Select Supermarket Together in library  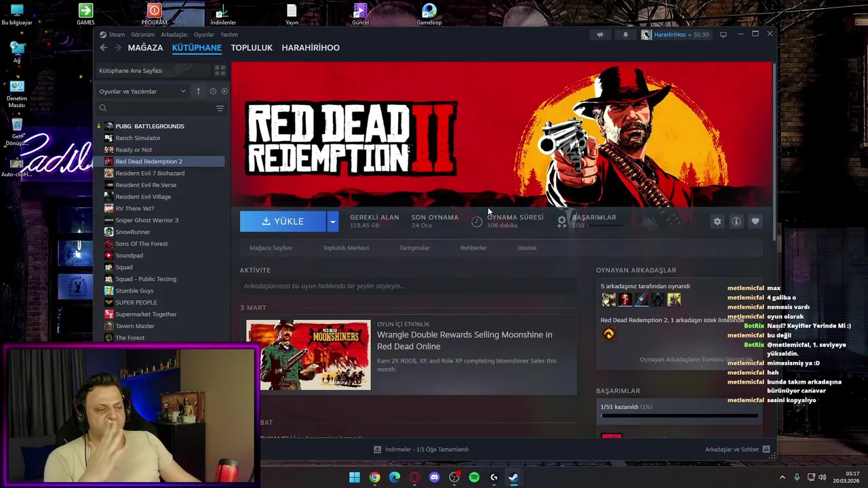pos(146,314)
